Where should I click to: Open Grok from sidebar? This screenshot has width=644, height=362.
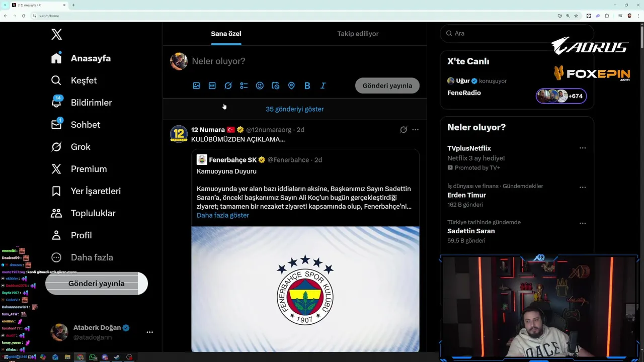[x=70, y=147]
